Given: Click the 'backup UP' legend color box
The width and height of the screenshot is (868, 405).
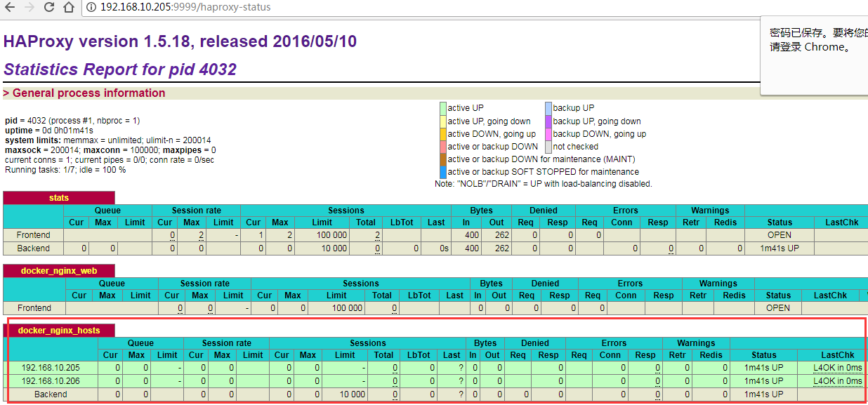Looking at the screenshot, I should point(548,108).
